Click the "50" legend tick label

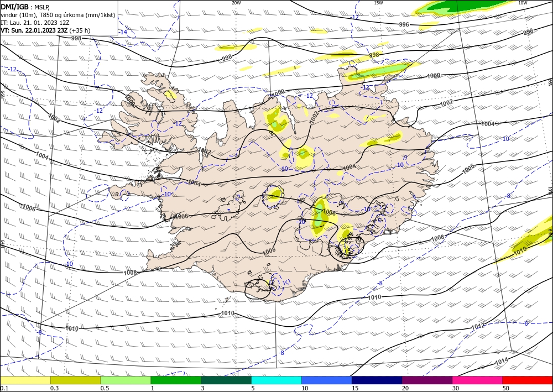click(506, 389)
